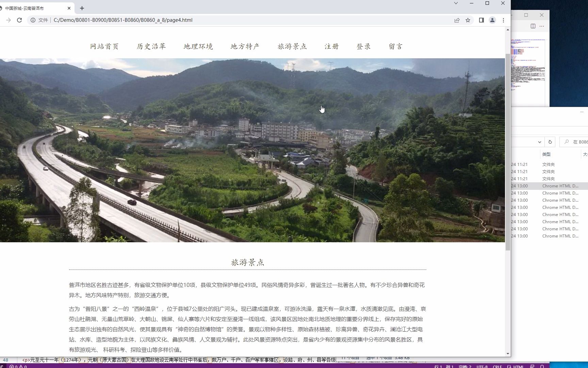Refresh the File Explorer file list
Screen dimensions: 588x368
pos(550,142)
